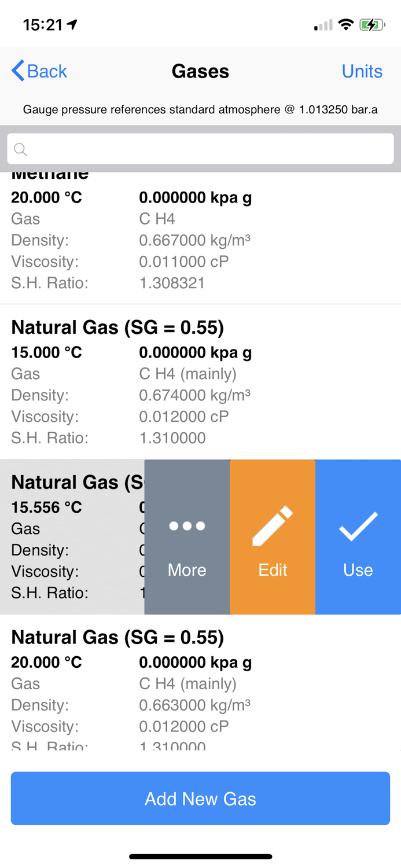This screenshot has height=868, width=401.
Task: Tap the checkmark Use icon on the gas row
Action: 358,526
